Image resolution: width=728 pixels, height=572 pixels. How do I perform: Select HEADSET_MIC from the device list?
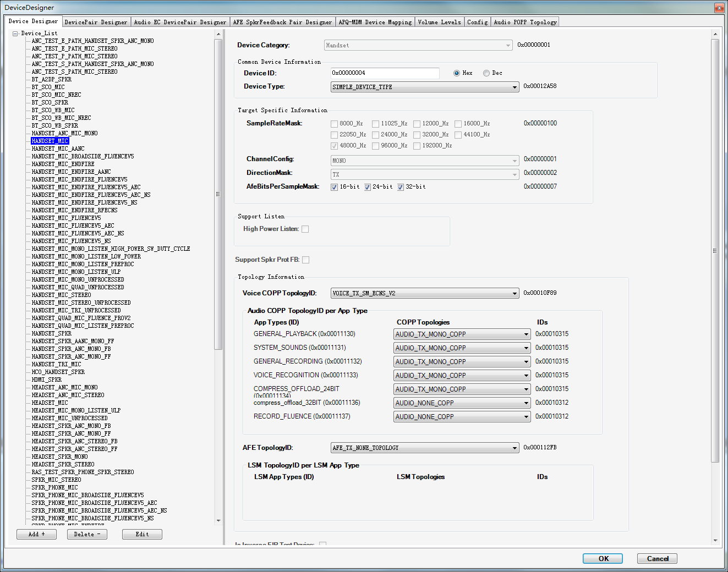(49, 403)
